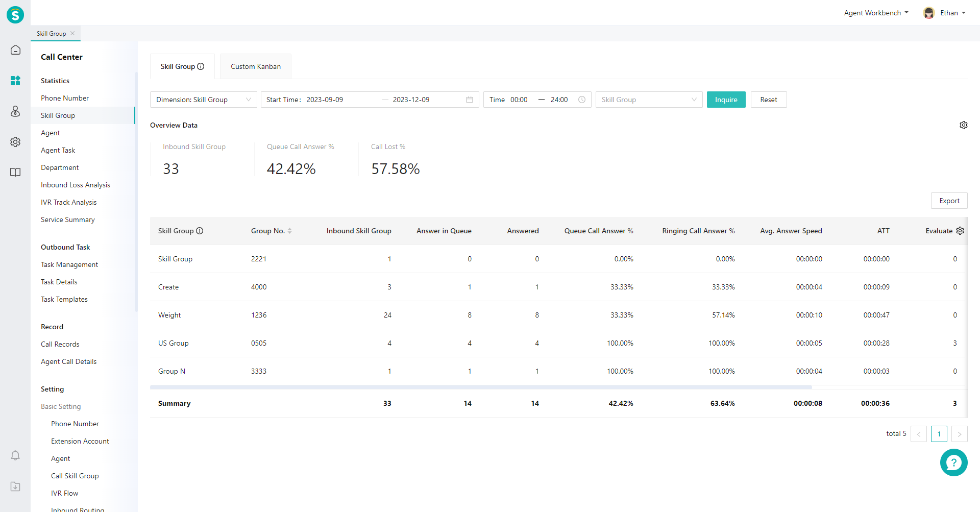The width and height of the screenshot is (980, 512).
Task: Open IVR Flow setting
Action: (65, 493)
